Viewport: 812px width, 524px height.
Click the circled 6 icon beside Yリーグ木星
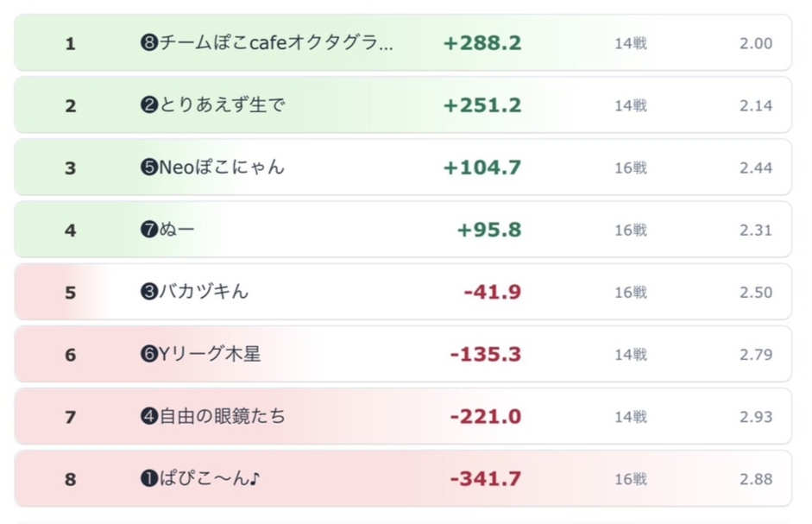pyautogui.click(x=148, y=354)
